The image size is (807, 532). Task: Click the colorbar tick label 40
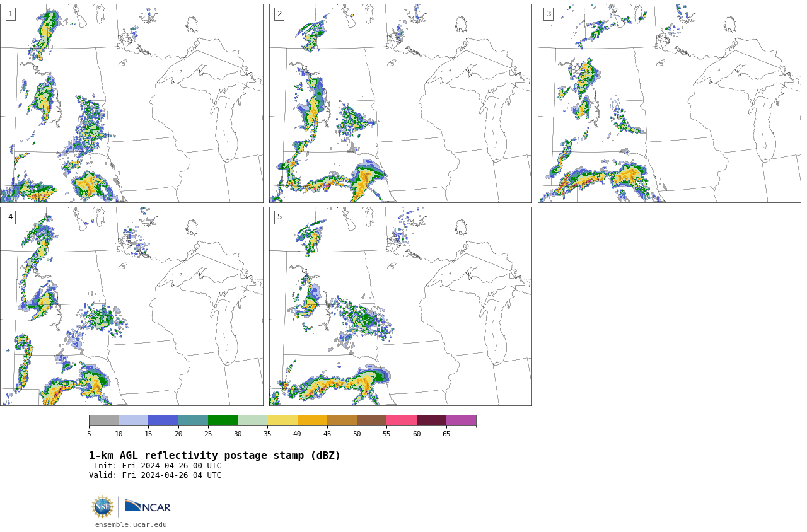[x=298, y=434]
